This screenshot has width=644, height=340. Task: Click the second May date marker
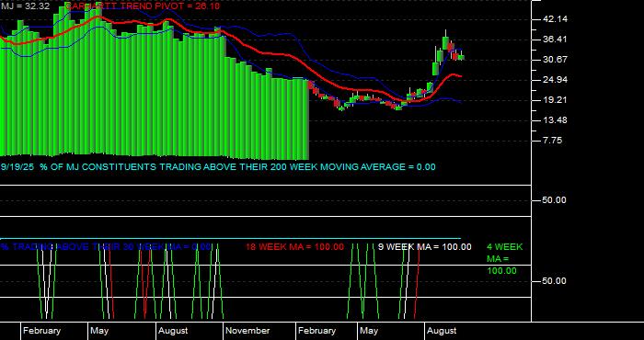pyautogui.click(x=368, y=331)
